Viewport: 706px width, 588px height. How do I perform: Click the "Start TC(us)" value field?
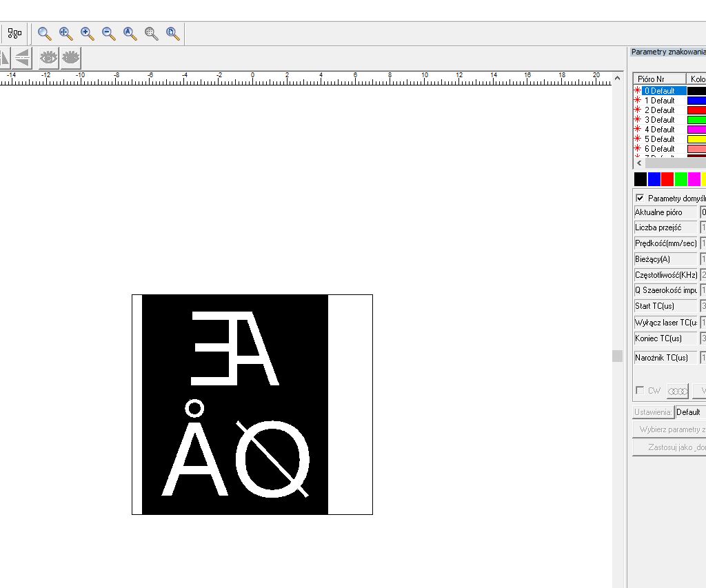coord(703,306)
